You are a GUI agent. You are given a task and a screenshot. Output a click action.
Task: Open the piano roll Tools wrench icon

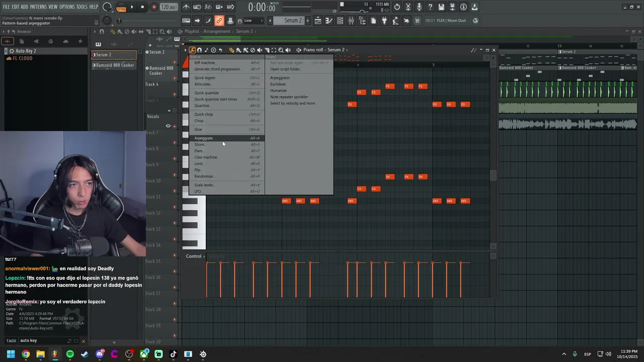pos(193,50)
